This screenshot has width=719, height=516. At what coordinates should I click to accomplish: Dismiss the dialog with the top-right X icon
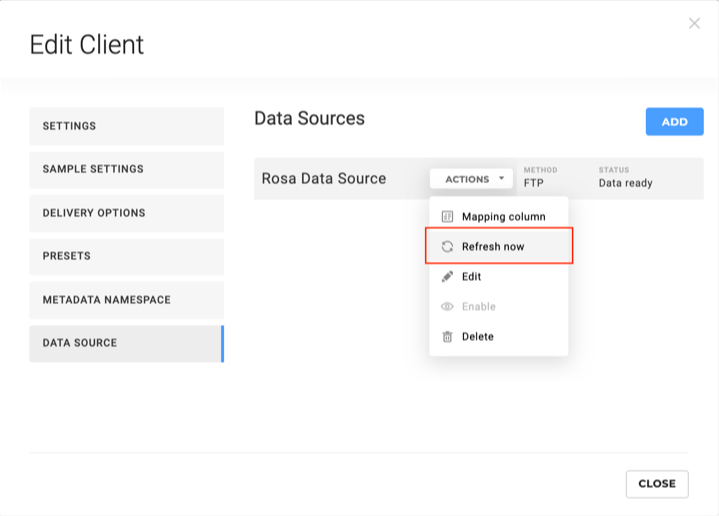[694, 23]
